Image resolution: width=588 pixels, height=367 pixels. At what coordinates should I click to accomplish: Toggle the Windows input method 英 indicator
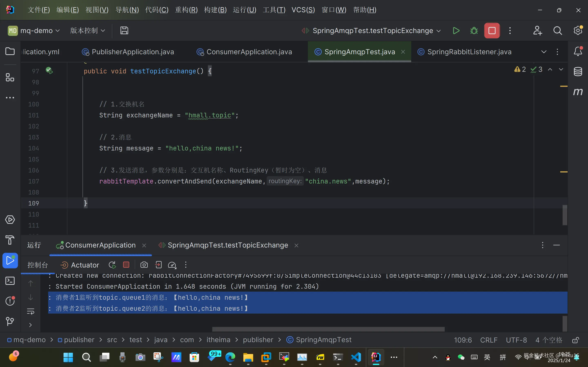tap(487, 357)
